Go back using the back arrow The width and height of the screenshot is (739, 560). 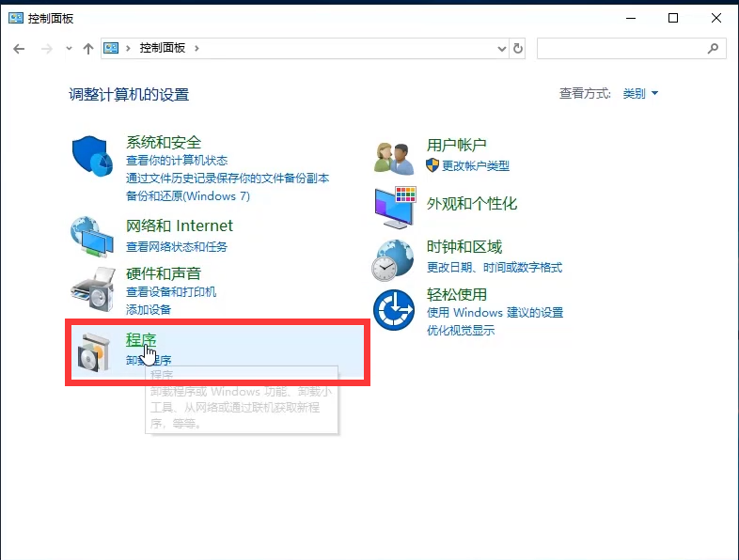pyautogui.click(x=19, y=48)
